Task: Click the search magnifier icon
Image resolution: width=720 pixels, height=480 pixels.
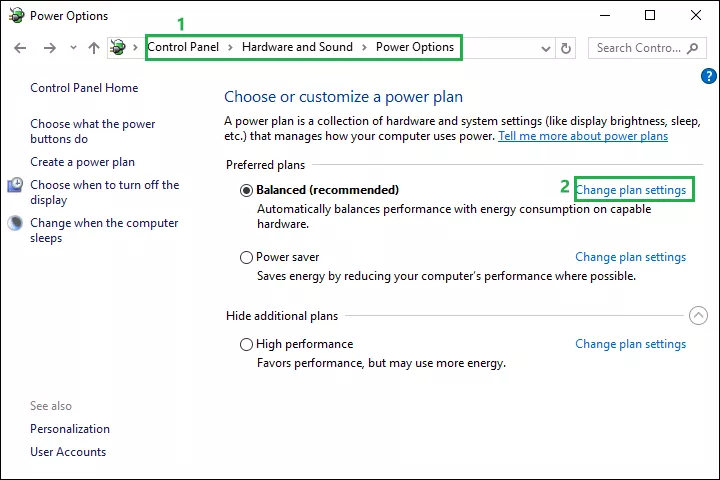Action: pos(692,48)
